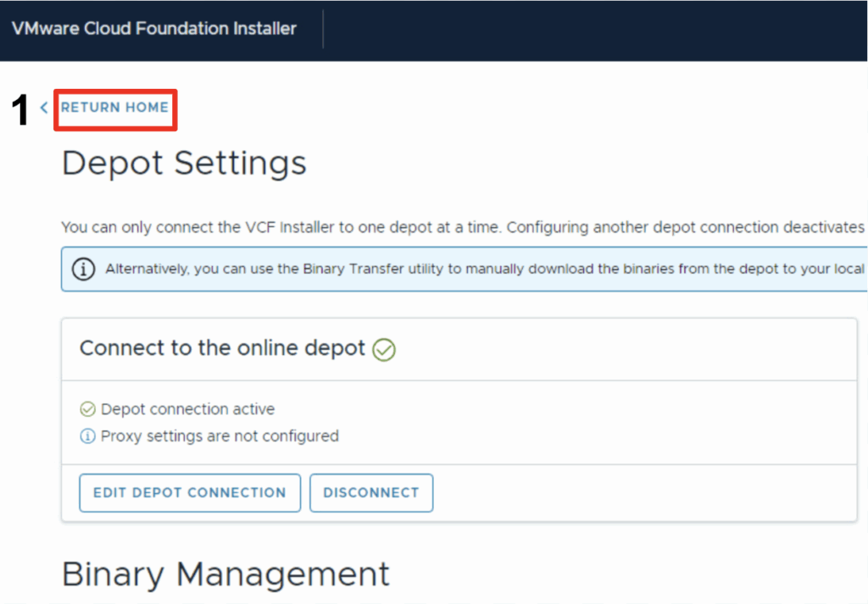Click the info icon in the Binary Transfer banner

tap(83, 269)
